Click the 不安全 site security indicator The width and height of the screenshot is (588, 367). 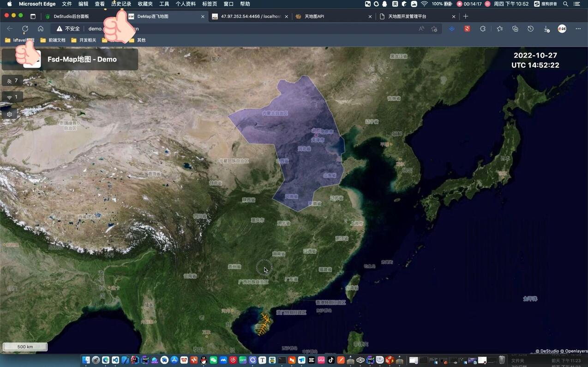tap(68, 29)
